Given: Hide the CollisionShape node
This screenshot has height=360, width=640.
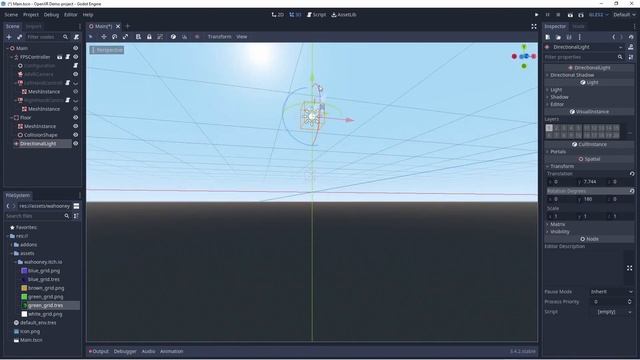Looking at the screenshot, I should click(76, 135).
